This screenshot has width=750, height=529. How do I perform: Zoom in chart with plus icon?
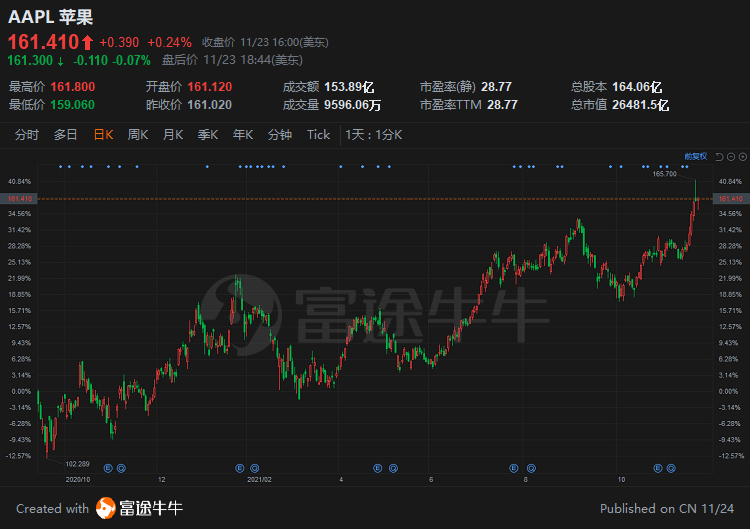743,157
